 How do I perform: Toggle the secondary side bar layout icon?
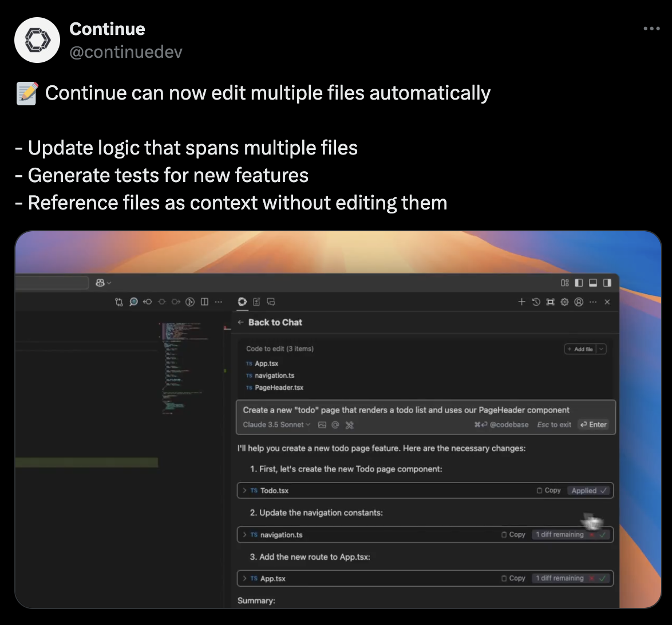pos(607,283)
